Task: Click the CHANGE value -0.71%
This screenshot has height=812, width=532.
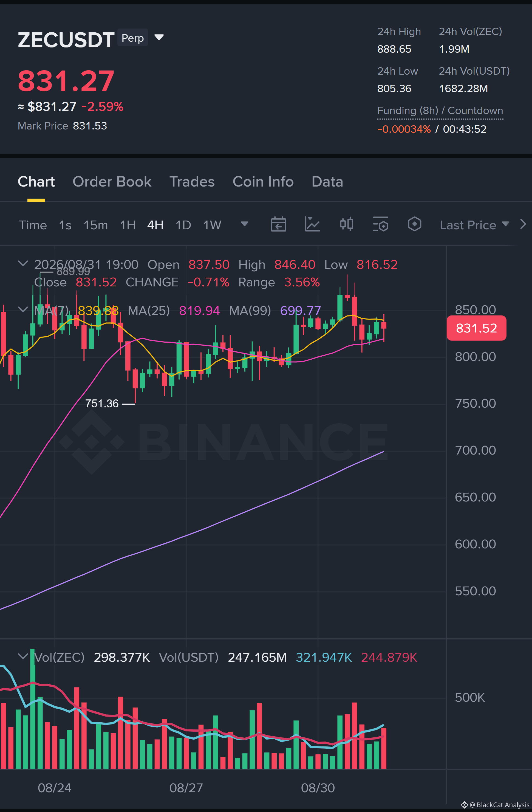Action: (x=208, y=282)
